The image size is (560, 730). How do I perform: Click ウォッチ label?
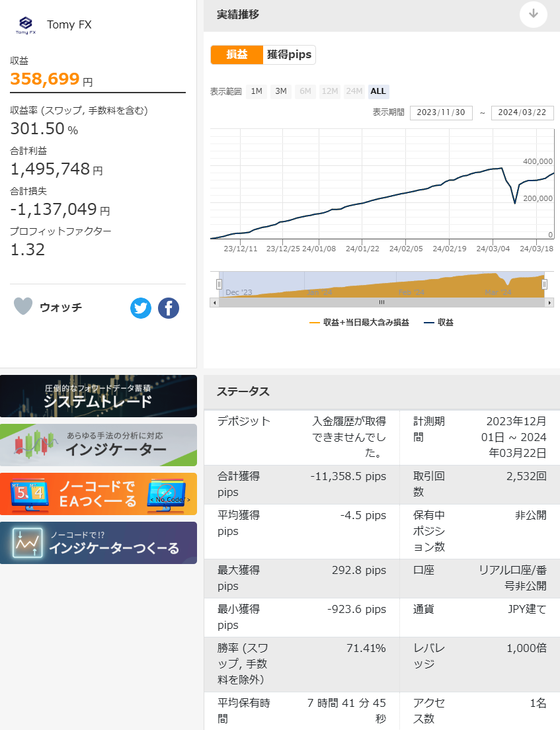pos(61,307)
